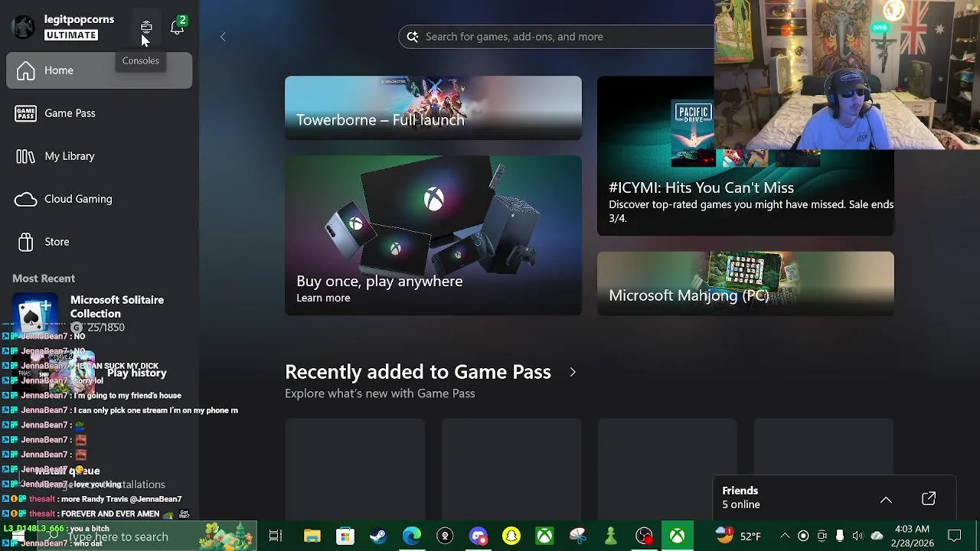Viewport: 980px width, 551px height.
Task: Open My Library in sidebar
Action: point(100,156)
